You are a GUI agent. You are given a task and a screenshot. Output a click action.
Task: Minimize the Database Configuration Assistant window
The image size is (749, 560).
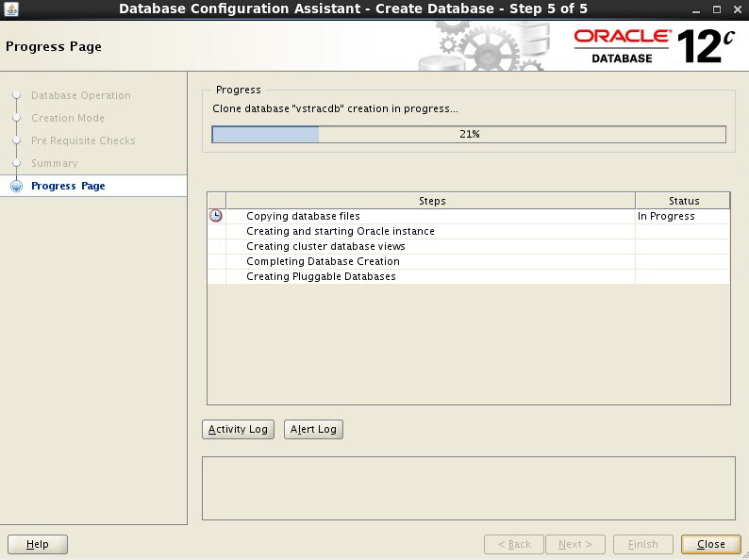click(696, 9)
